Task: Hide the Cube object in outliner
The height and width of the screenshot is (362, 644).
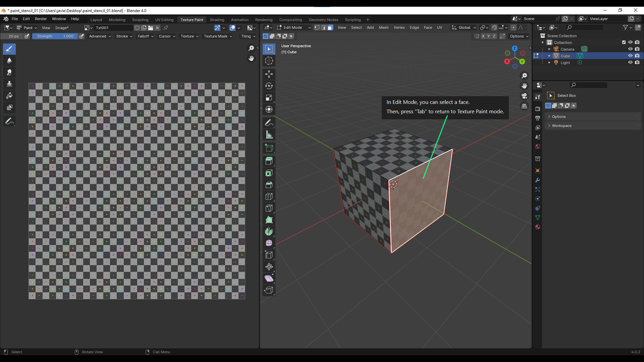Action: point(630,56)
